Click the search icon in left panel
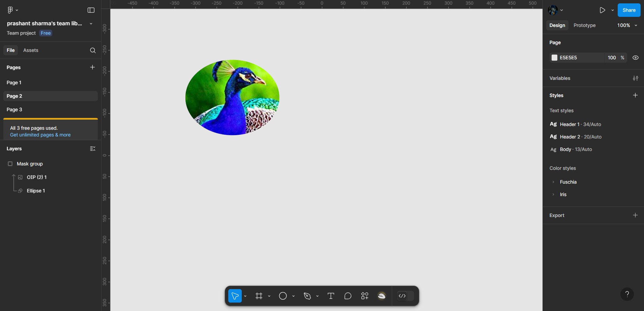 click(x=93, y=50)
